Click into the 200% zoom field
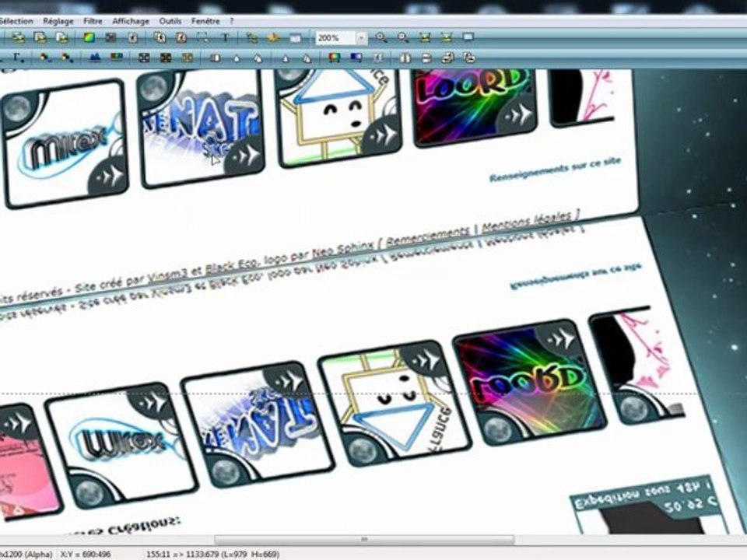The height and width of the screenshot is (560, 747). [x=335, y=37]
